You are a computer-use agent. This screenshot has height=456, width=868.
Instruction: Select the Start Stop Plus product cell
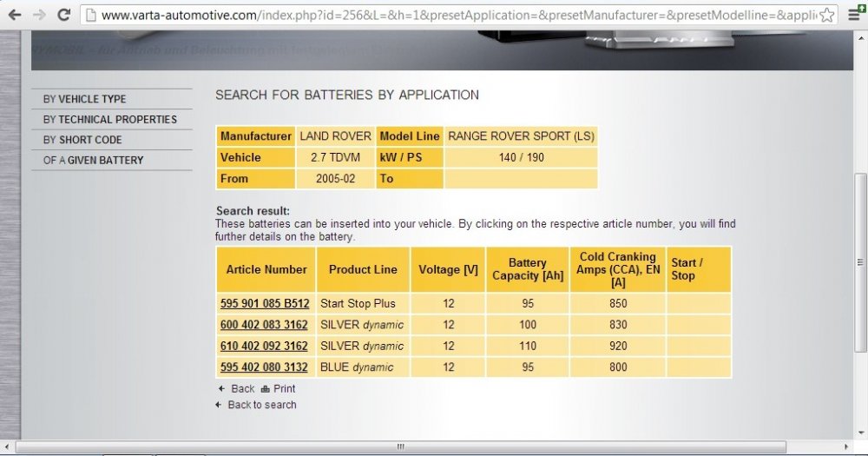(363, 304)
